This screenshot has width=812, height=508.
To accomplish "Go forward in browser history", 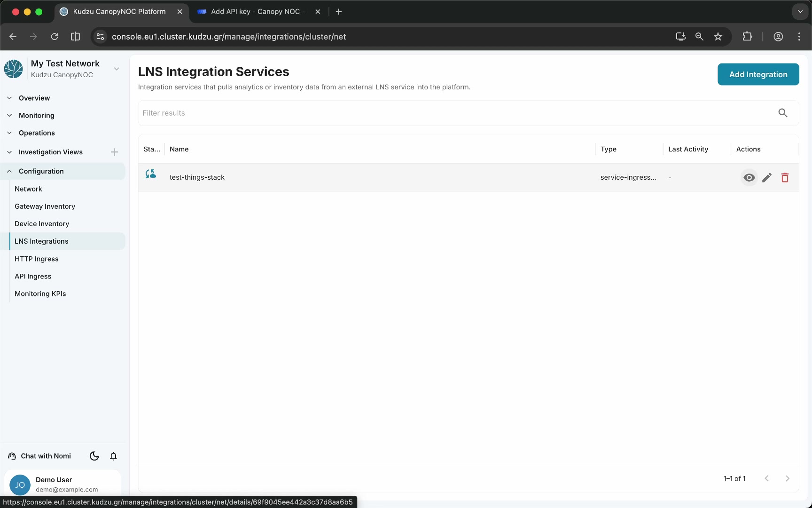I will (x=33, y=37).
